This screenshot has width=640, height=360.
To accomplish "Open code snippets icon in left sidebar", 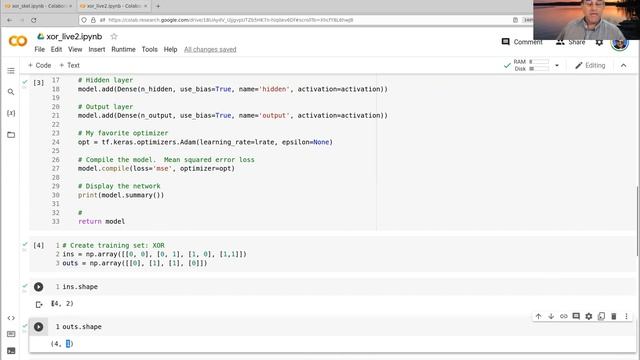I will (x=11, y=318).
